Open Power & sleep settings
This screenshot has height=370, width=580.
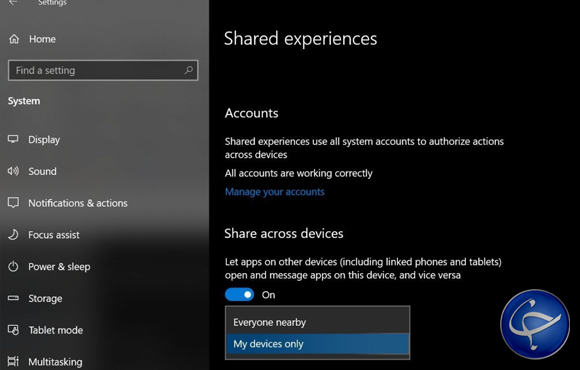pyautogui.click(x=59, y=267)
